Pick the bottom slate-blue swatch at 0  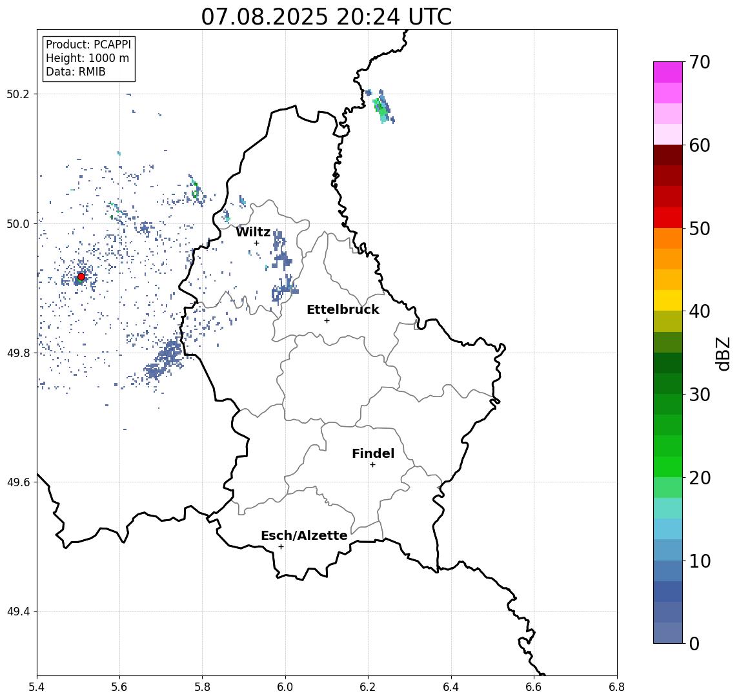[668, 633]
